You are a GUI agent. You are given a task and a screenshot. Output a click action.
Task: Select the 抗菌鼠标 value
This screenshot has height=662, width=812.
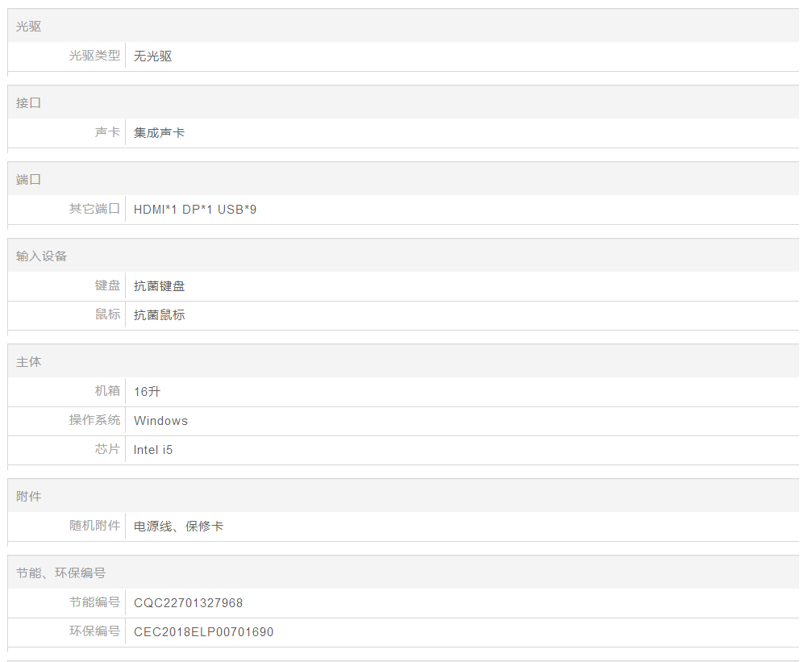(x=160, y=315)
